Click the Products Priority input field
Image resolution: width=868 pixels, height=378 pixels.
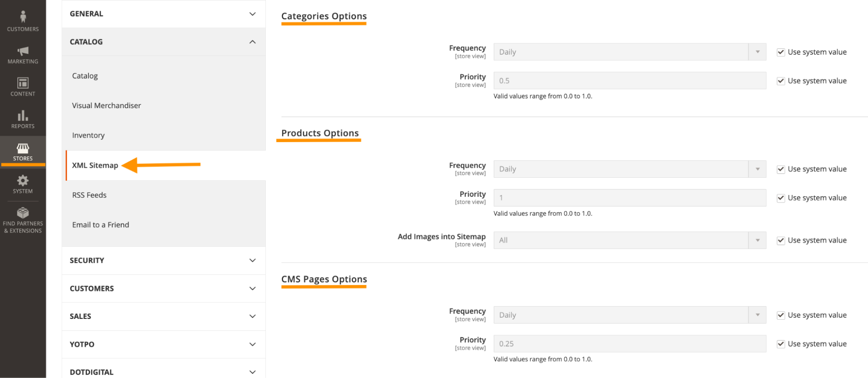629,198
